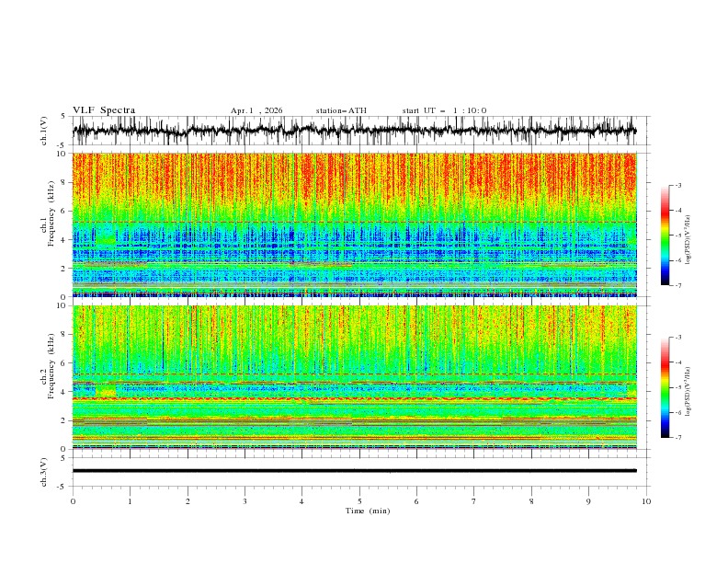728x563 pixels.
Task: Click the "Time (min)" axis label
Action: 368,511
